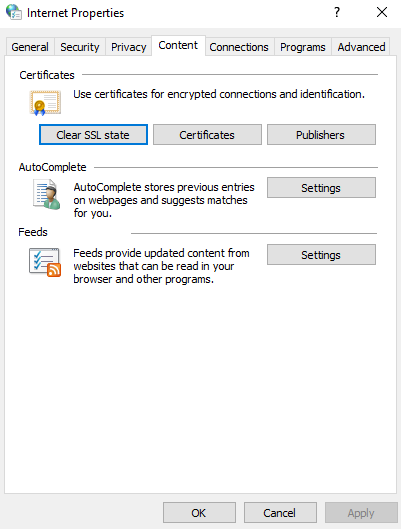This screenshot has width=401, height=529.
Task: Open the Certificates button dialog
Action: click(207, 135)
